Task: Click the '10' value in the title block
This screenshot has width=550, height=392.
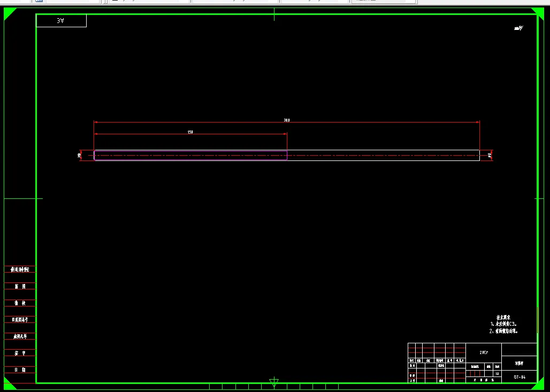Action: tap(498, 374)
